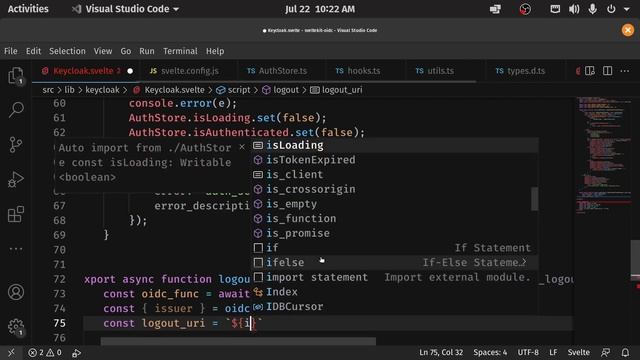Show additional views ellipsis in activity bar

tap(16, 249)
